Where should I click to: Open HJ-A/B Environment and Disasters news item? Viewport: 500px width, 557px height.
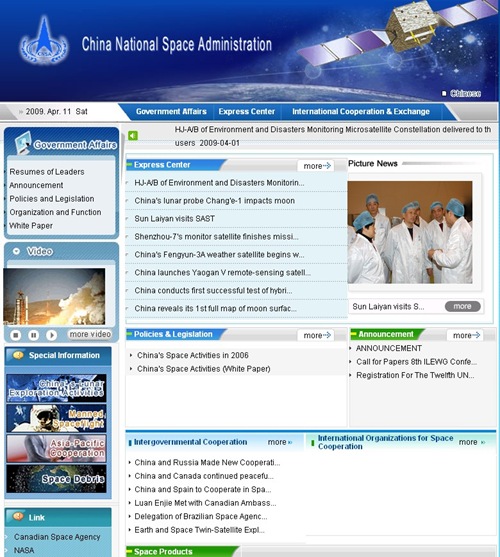point(219,183)
